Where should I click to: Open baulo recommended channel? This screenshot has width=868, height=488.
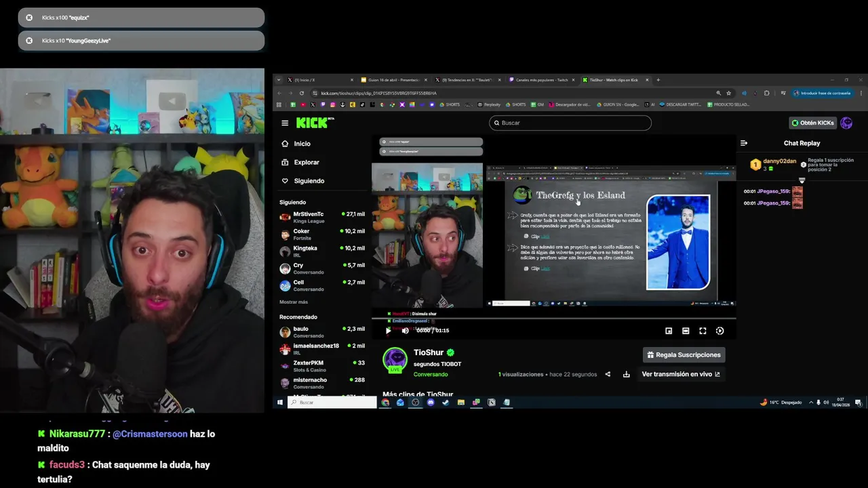tap(323, 331)
